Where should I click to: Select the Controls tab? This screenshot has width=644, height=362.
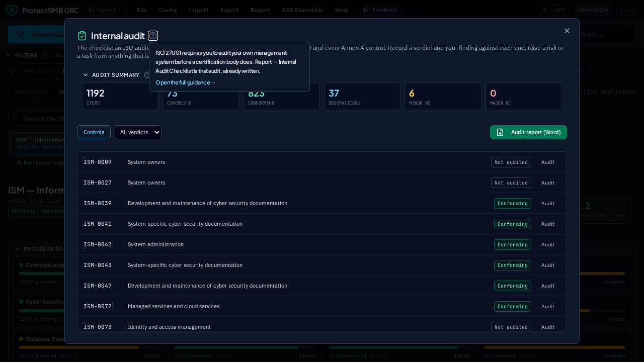coord(94,132)
